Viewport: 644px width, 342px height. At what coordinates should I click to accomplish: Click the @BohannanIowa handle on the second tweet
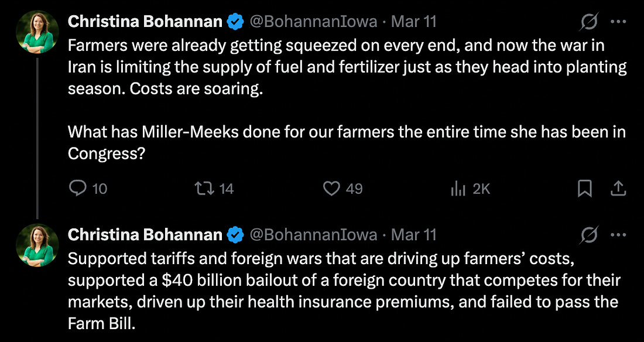(x=313, y=235)
